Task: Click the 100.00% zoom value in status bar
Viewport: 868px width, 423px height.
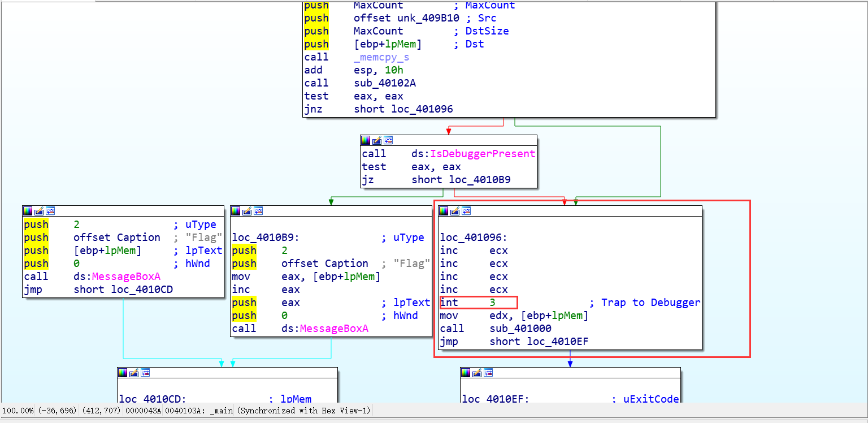Action: pyautogui.click(x=19, y=411)
